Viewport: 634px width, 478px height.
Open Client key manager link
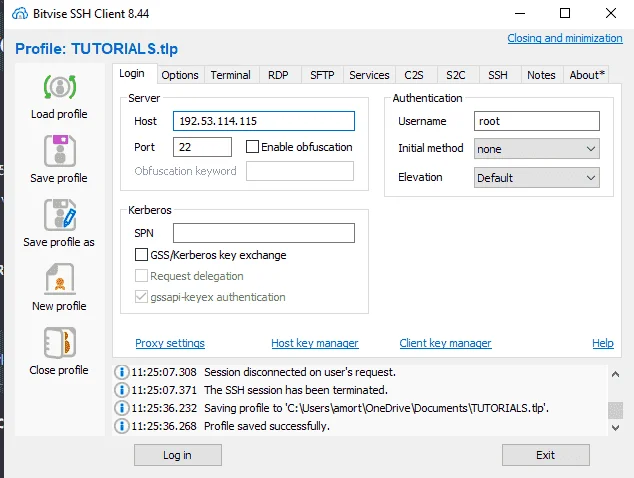tap(445, 343)
